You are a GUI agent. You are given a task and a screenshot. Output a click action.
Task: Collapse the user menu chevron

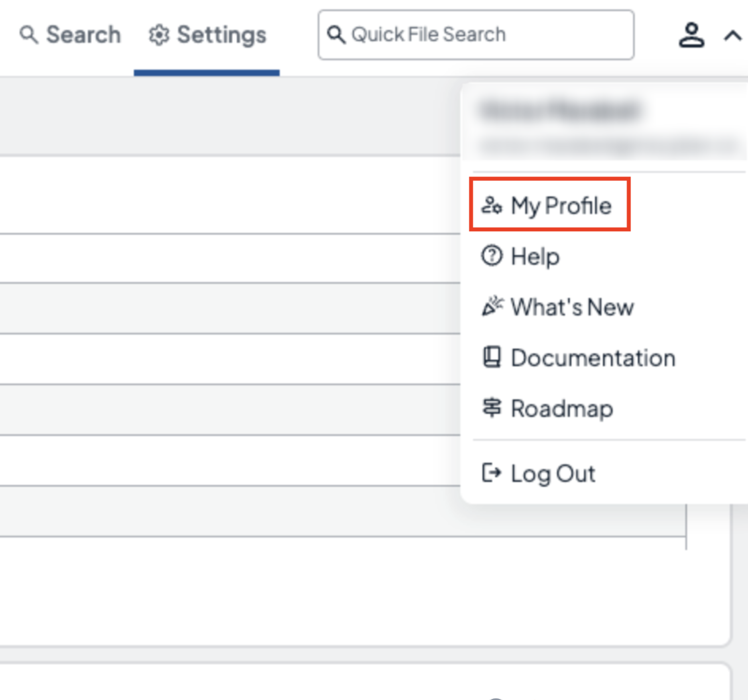(732, 36)
